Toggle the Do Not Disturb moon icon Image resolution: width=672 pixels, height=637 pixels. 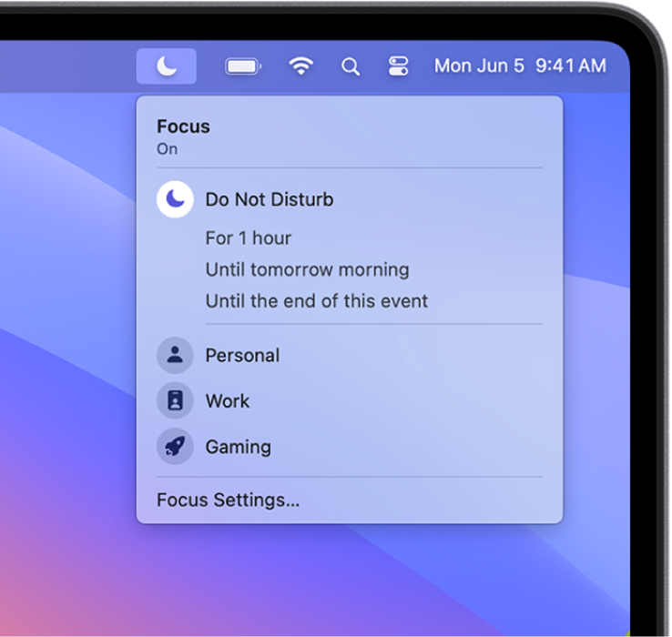(175, 199)
